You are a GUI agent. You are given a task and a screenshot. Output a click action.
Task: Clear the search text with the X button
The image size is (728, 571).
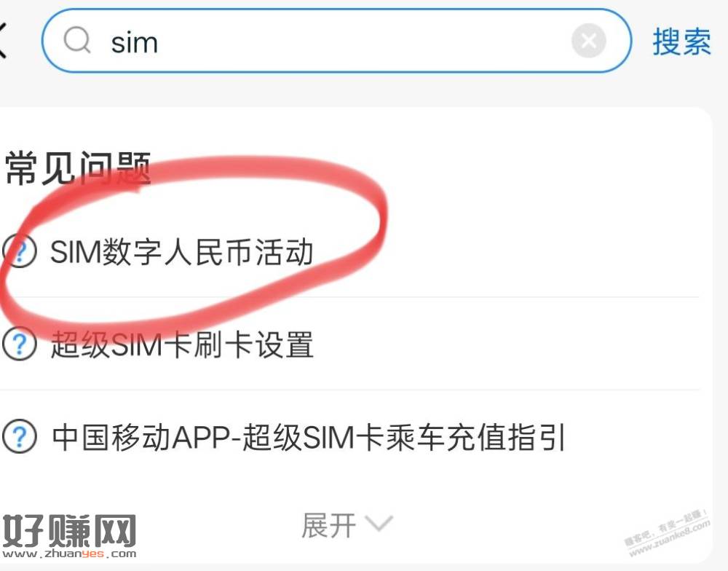pyautogui.click(x=588, y=40)
